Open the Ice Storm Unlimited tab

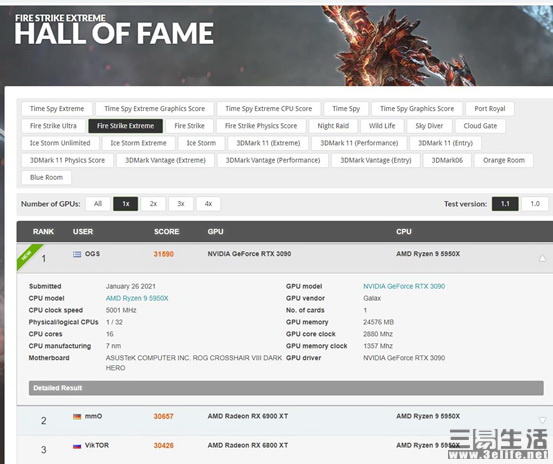pos(60,143)
